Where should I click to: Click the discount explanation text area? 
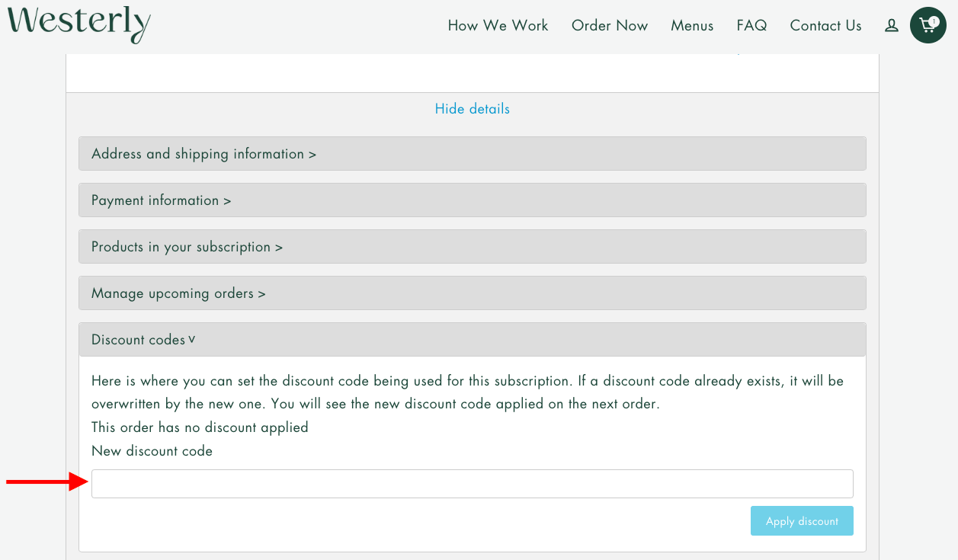tap(467, 392)
